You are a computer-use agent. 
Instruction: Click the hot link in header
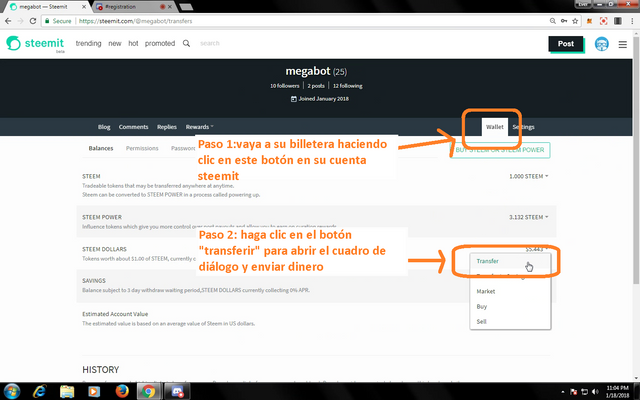(x=133, y=43)
